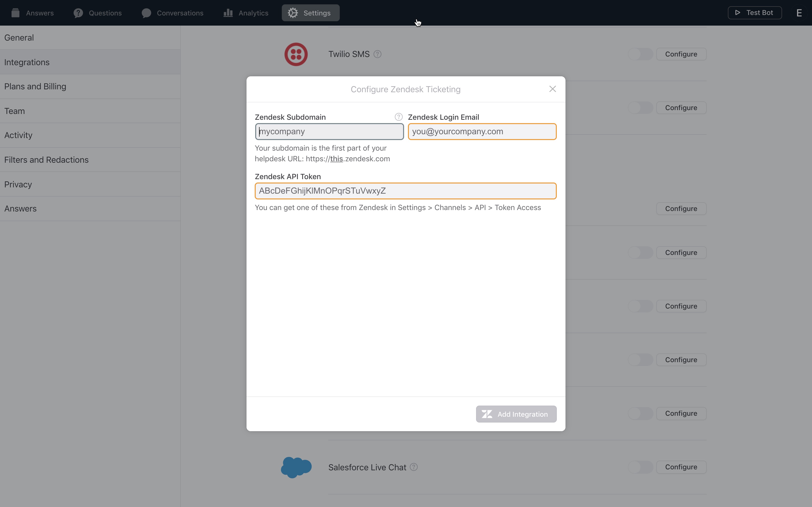Click the Twilio SMS logo icon

pos(296,54)
